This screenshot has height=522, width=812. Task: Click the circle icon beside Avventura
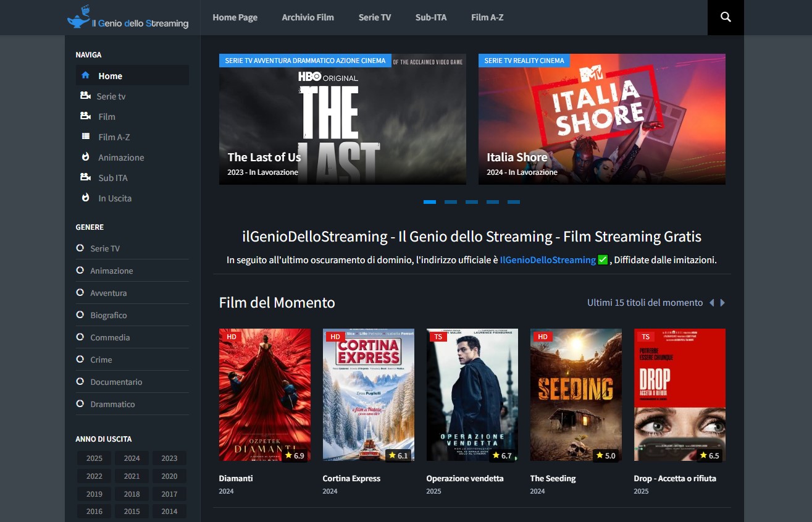click(80, 292)
